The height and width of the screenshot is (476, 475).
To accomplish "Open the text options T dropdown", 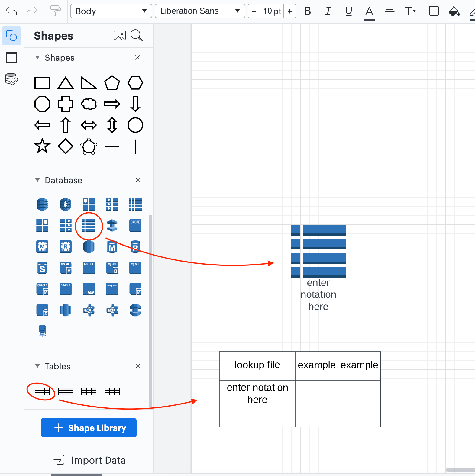I will tap(410, 11).
